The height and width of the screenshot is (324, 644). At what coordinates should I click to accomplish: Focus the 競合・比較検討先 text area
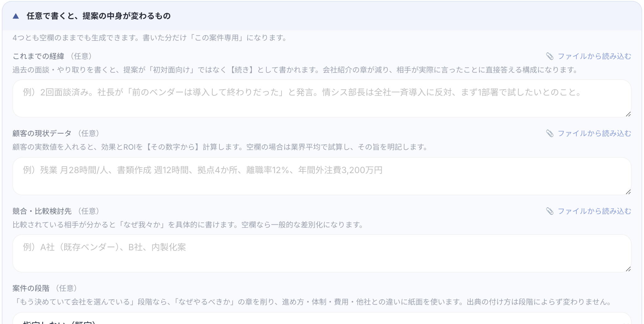coord(322,253)
